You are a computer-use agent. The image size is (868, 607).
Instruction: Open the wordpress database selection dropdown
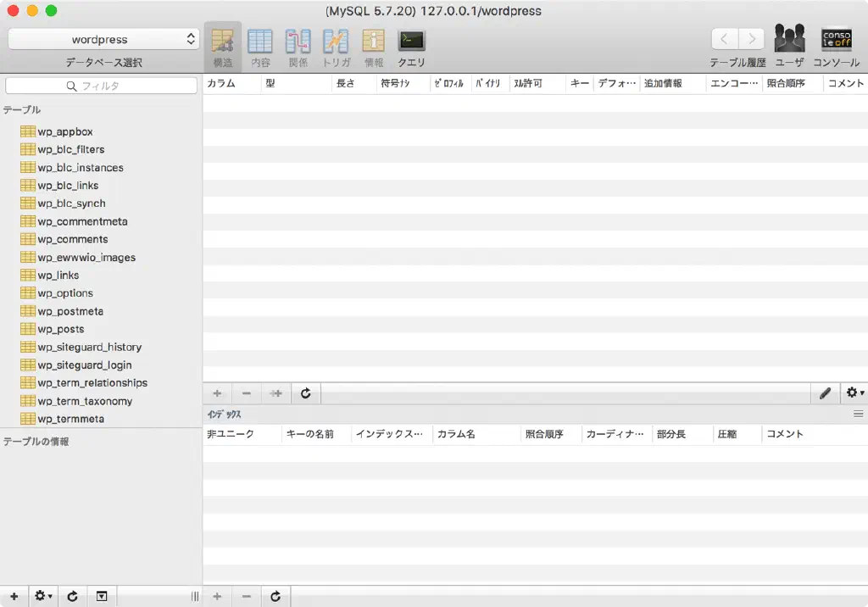[103, 39]
